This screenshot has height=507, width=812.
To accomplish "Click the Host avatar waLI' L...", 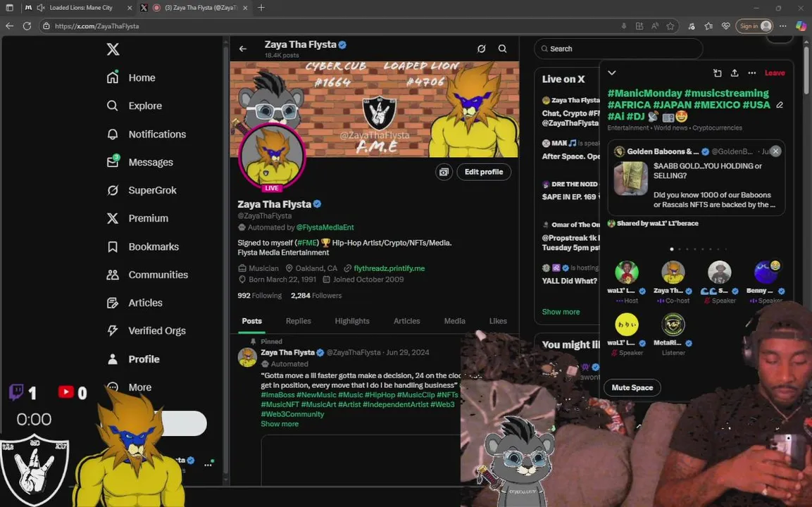I will [627, 273].
